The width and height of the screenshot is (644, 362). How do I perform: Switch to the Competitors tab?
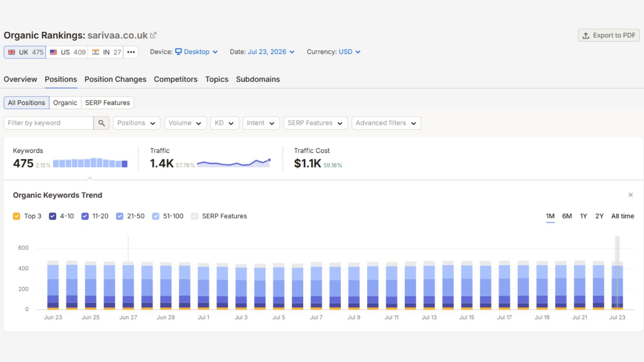point(175,79)
